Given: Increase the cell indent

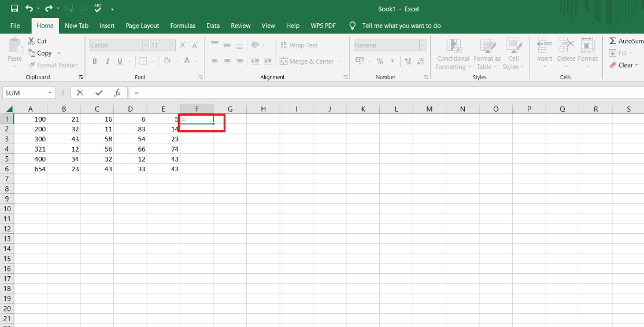Looking at the screenshot, I should click(268, 61).
